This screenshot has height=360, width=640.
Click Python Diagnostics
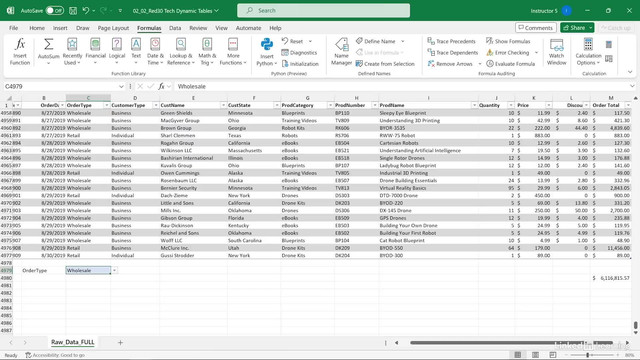(x=299, y=53)
